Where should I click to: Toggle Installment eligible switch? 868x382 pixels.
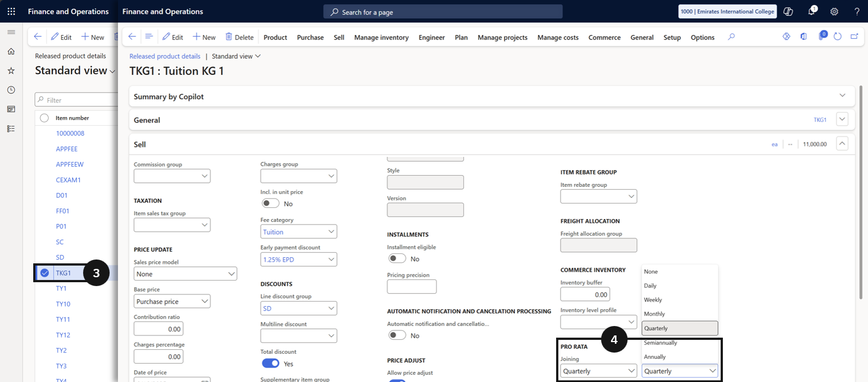click(x=397, y=258)
